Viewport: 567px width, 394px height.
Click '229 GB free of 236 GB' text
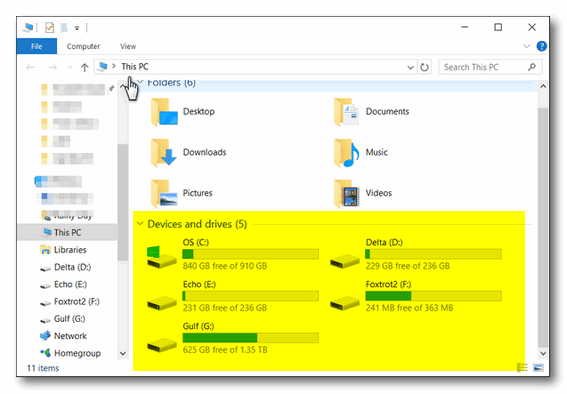click(x=408, y=266)
